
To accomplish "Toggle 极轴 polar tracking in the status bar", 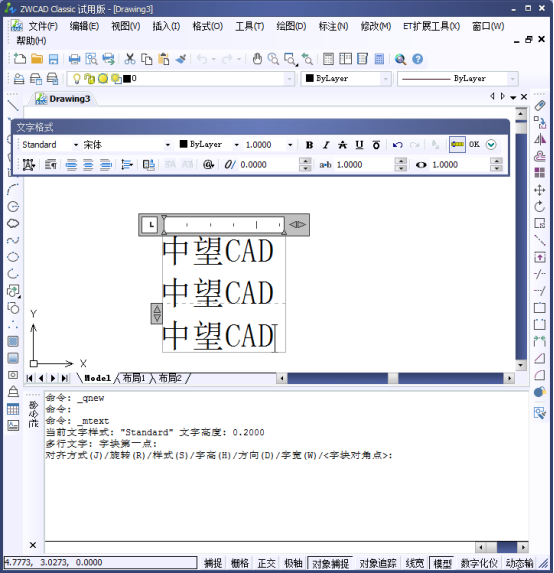I will (x=293, y=563).
